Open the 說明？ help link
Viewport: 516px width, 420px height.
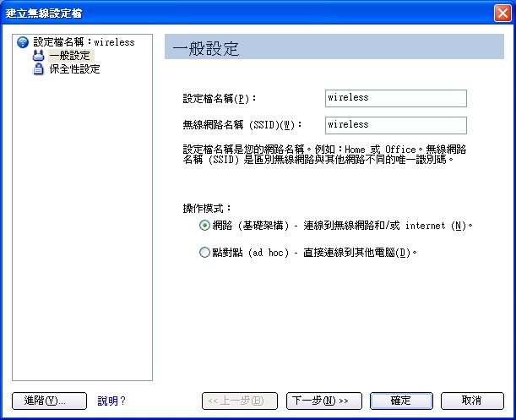click(111, 401)
